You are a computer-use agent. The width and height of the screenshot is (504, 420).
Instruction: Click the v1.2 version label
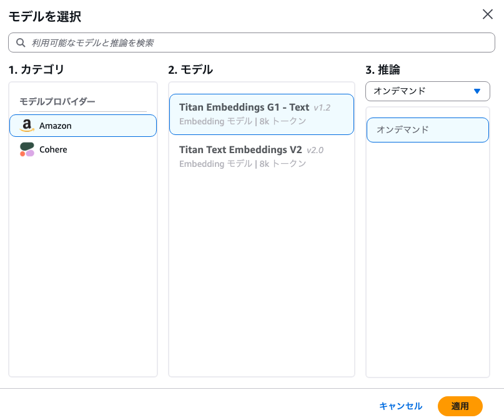(322, 107)
